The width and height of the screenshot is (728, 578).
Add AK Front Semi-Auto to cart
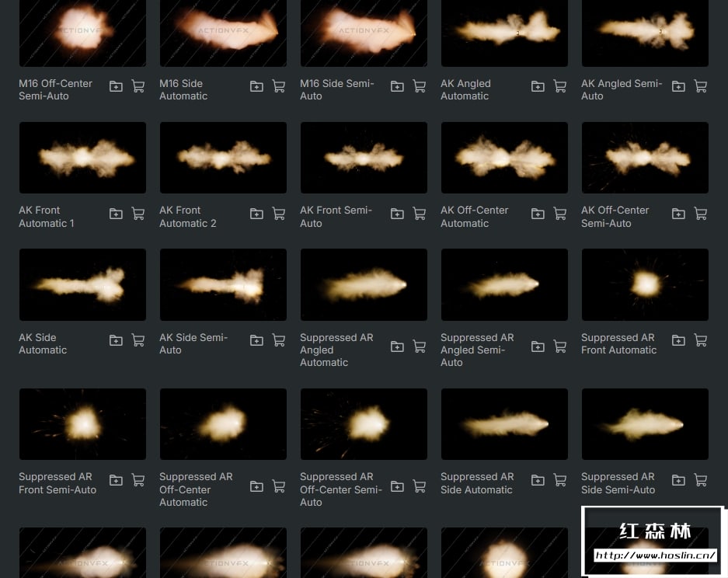coord(420,214)
